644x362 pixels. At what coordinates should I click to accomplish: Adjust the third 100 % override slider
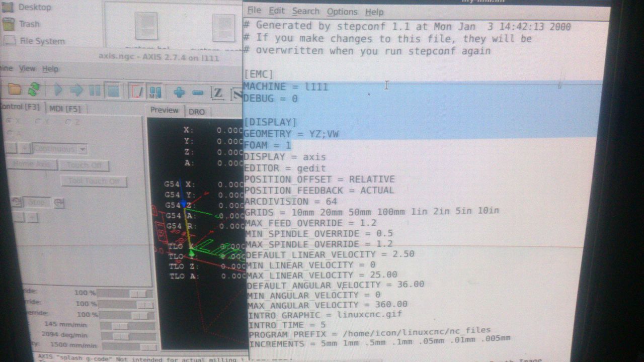point(127,315)
